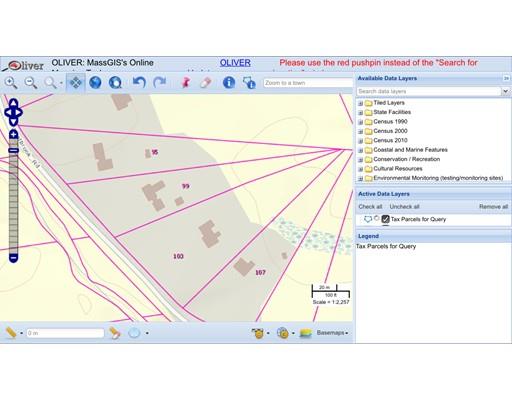The height and width of the screenshot is (400, 512).
Task: Click the Oliver logo
Action: click(x=23, y=65)
